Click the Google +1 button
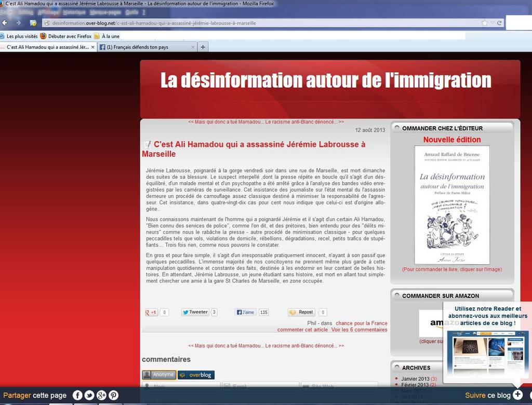This screenshot has width=532, height=405. tap(151, 313)
